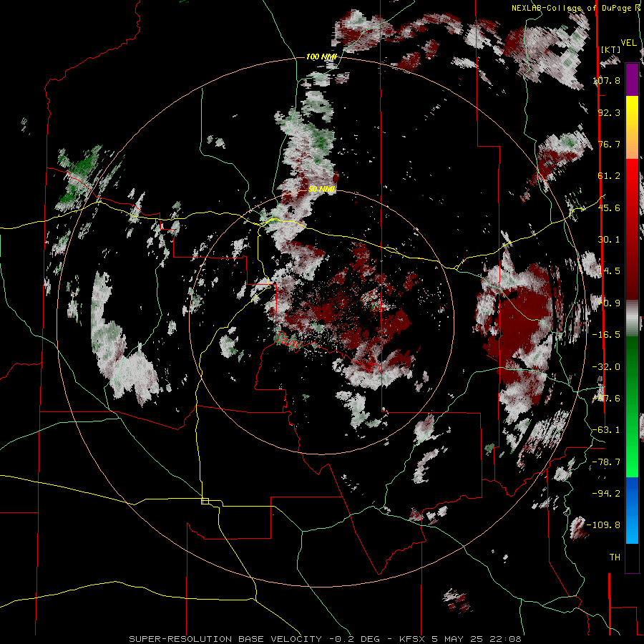Click the -78.7 legend value
644x644 pixels.
point(606,462)
